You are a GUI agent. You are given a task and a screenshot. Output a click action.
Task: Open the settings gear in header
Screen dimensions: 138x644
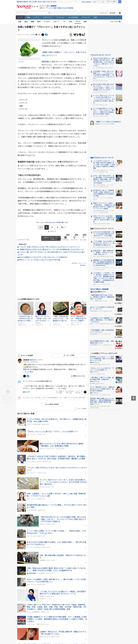tap(120, 13)
